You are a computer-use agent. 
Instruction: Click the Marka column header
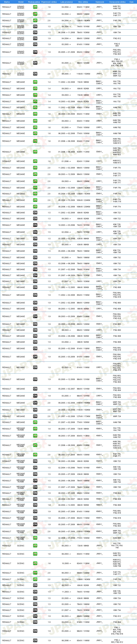(7, 2)
